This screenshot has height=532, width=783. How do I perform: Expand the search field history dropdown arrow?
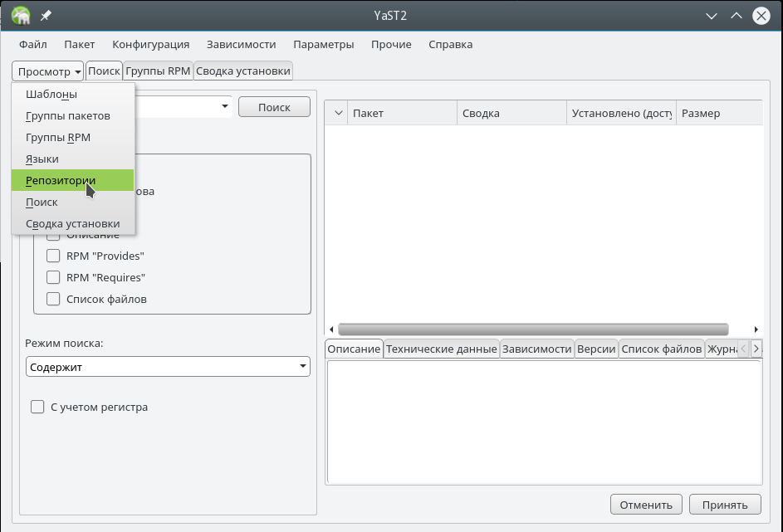225,106
